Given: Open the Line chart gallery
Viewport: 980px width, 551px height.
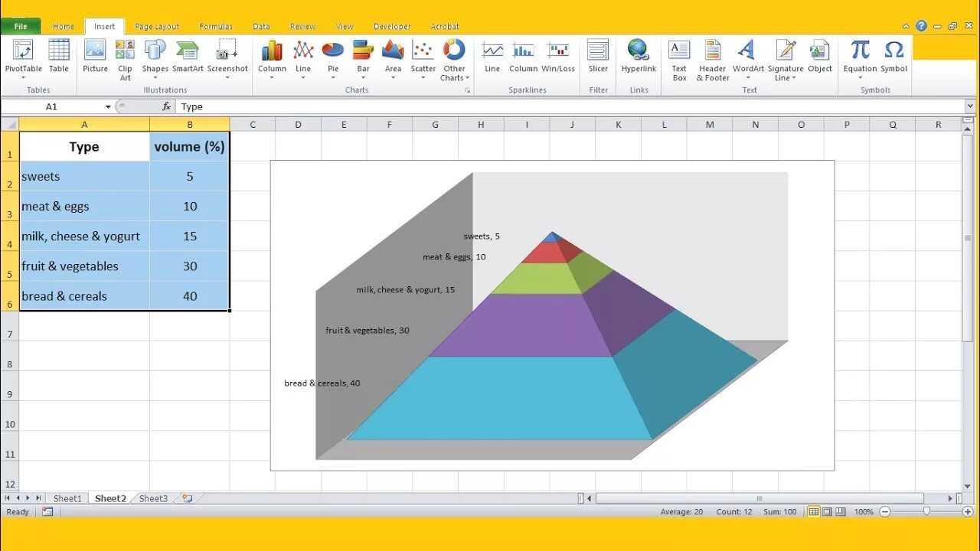Looking at the screenshot, I should (303, 59).
